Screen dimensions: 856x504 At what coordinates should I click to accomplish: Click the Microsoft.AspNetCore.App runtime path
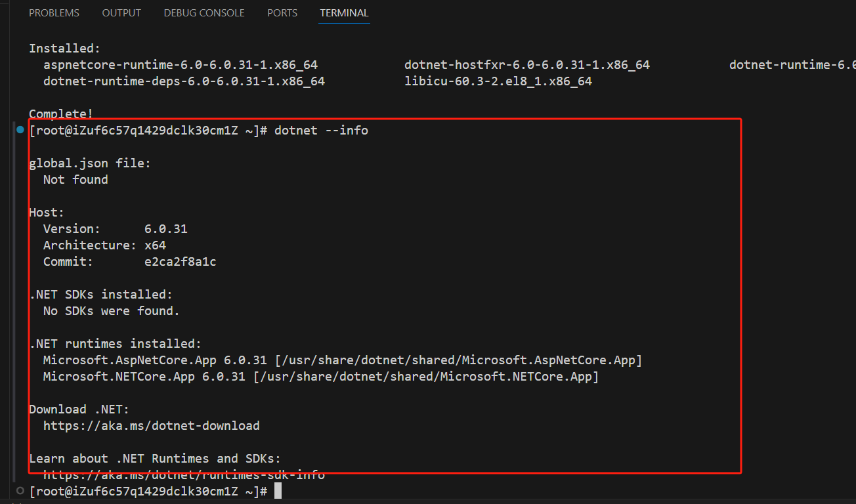458,360
